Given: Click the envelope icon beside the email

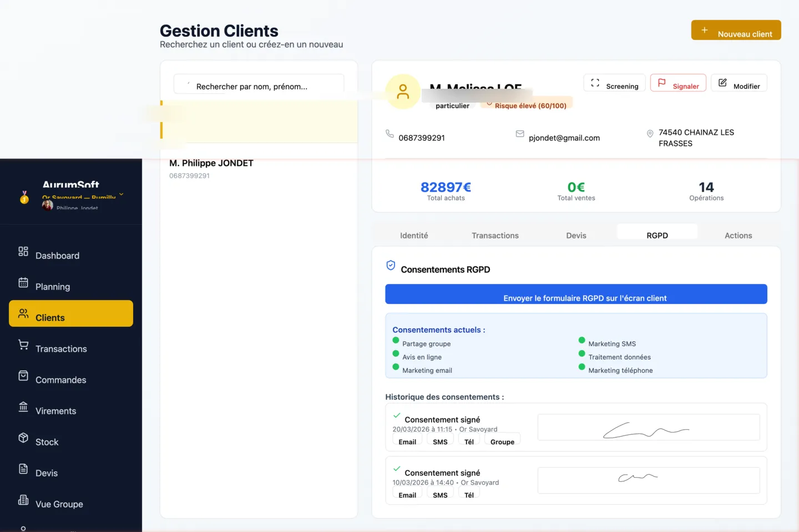Looking at the screenshot, I should pos(520,134).
